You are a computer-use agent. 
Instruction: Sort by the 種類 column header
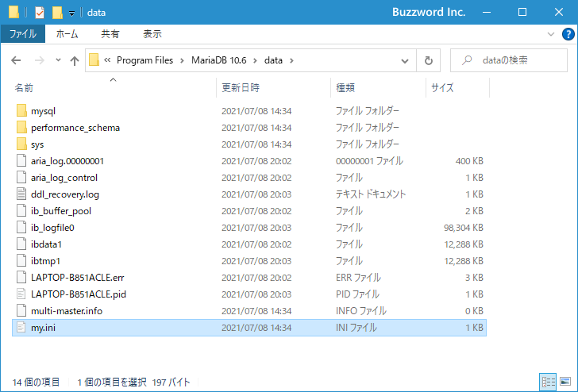pos(345,87)
